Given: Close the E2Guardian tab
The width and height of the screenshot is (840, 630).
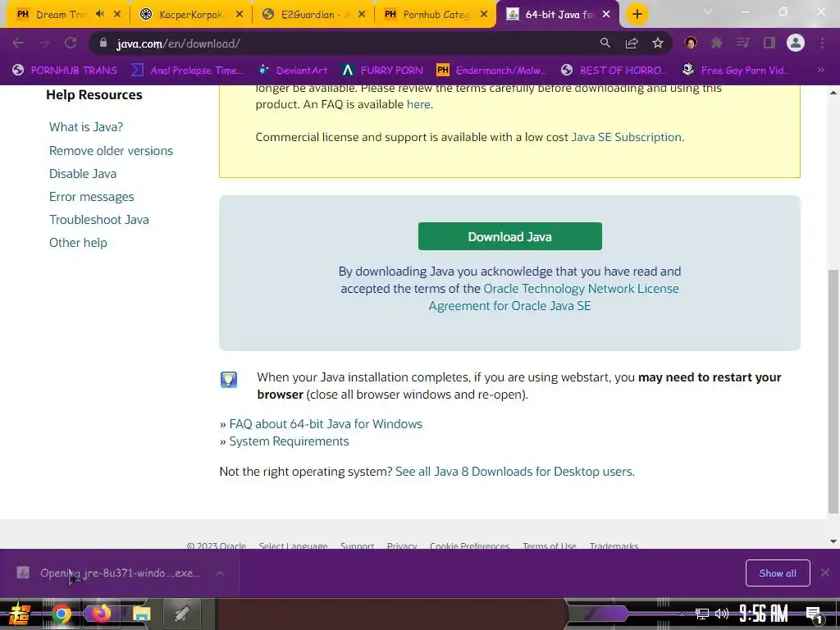Looking at the screenshot, I should tap(362, 15).
